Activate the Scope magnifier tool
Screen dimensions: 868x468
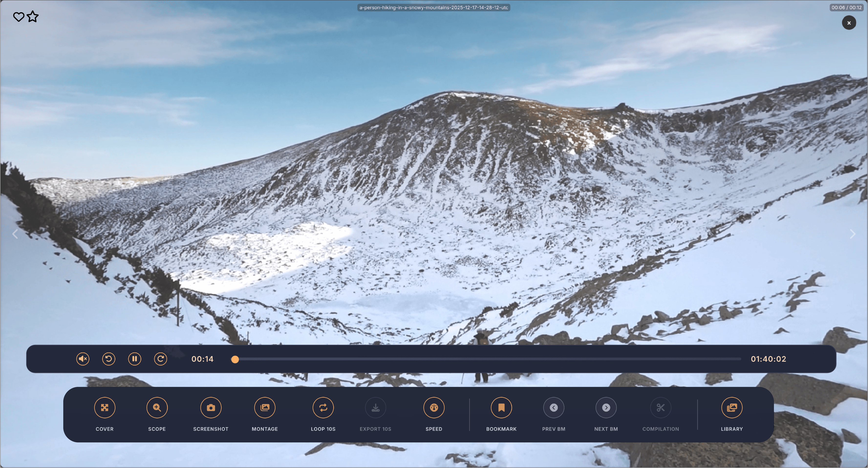tap(157, 408)
